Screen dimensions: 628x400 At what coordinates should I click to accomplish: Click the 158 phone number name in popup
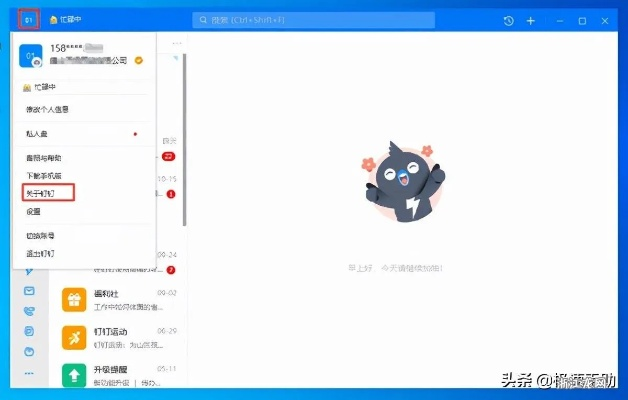pos(76,48)
